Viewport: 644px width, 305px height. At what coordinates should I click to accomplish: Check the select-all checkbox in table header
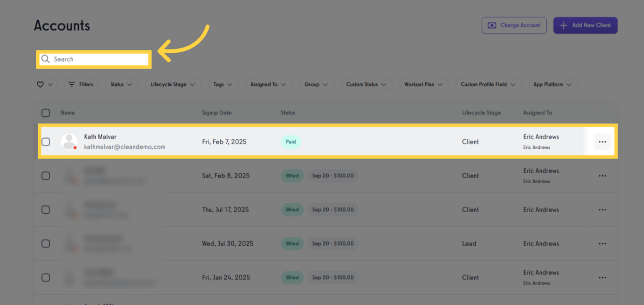click(x=46, y=112)
